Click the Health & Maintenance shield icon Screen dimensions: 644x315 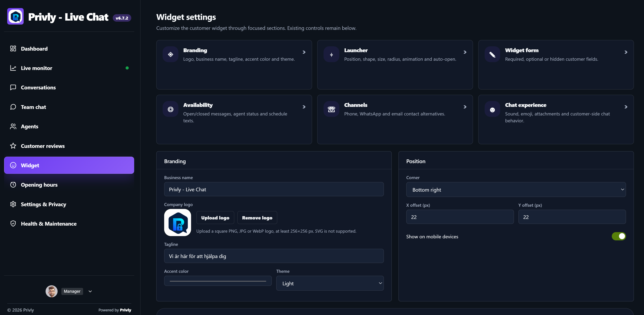click(13, 224)
